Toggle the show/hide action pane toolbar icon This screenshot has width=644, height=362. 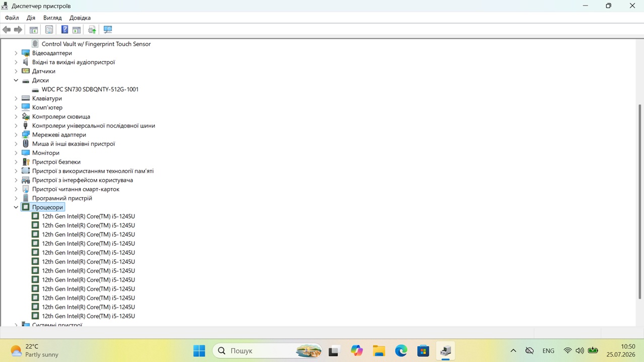[x=77, y=30]
